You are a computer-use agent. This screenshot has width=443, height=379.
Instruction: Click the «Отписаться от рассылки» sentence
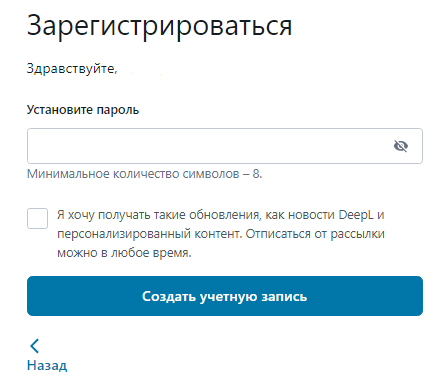(315, 234)
